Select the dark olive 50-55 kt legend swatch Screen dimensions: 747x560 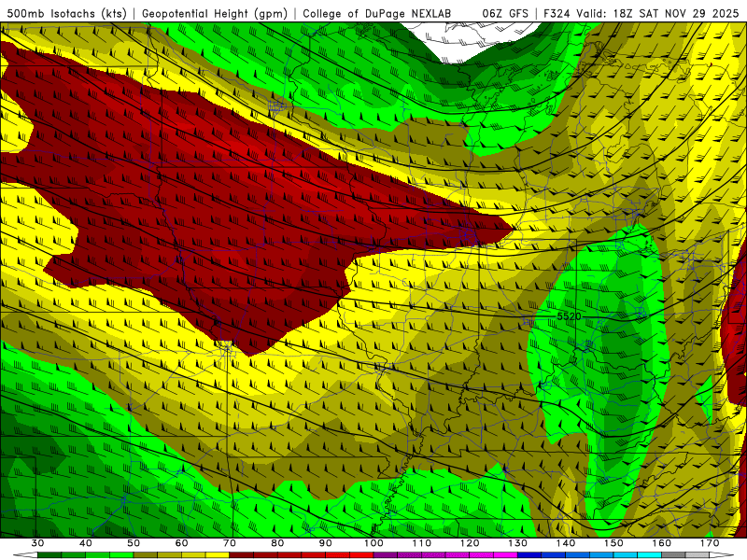coord(146,555)
